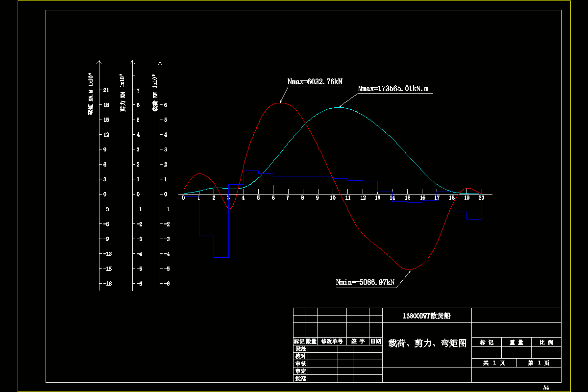Image resolution: width=588 pixels, height=392 pixels.
Task: Click the -15 label on the 弯矩 axis
Action: (x=107, y=269)
